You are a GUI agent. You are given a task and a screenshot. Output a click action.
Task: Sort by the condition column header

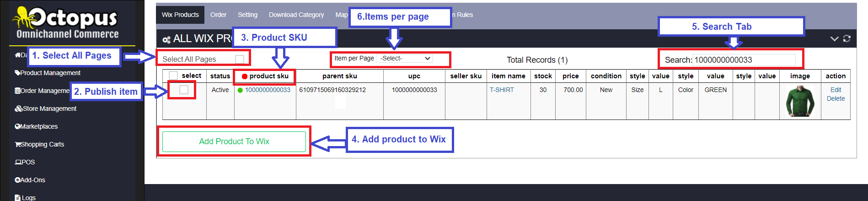(x=606, y=76)
